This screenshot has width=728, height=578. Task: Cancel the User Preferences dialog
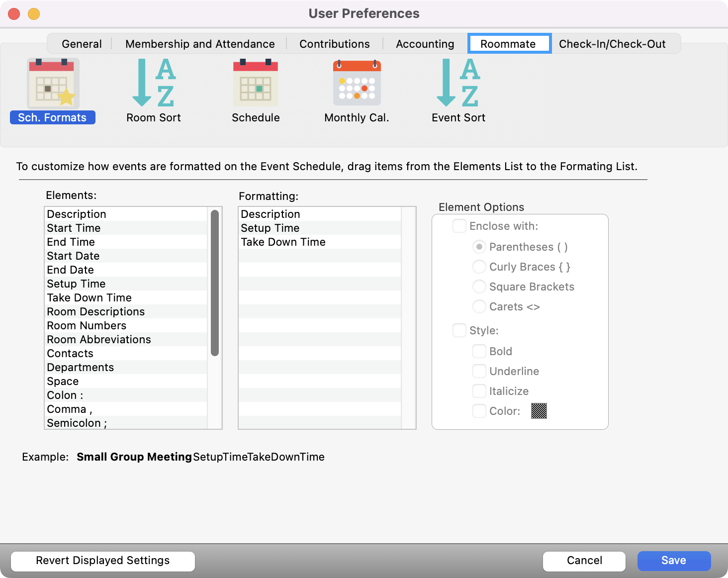click(584, 561)
